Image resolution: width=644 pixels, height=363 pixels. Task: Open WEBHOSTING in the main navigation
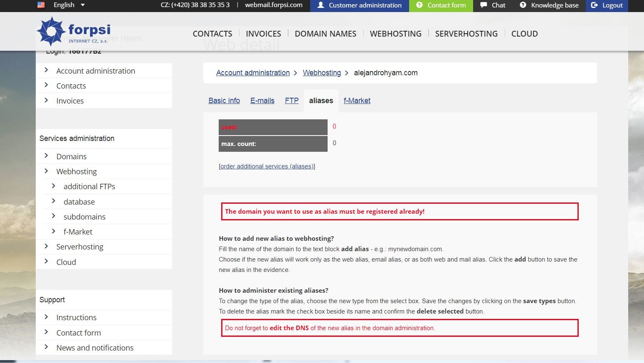(396, 34)
